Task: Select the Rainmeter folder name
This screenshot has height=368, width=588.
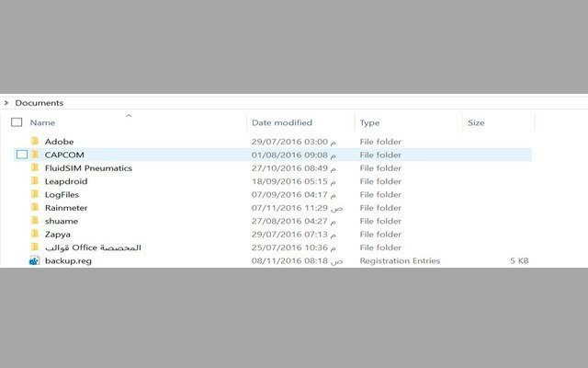Action: click(66, 208)
